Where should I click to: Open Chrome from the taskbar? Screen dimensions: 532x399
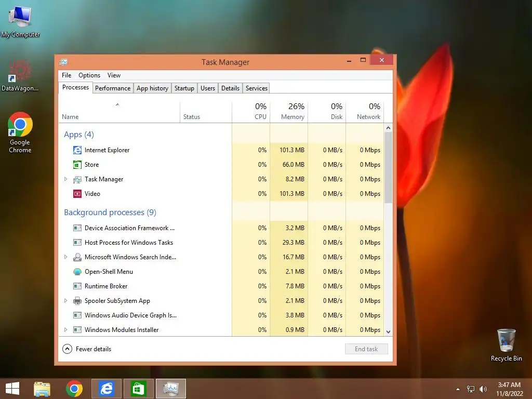tap(74, 389)
